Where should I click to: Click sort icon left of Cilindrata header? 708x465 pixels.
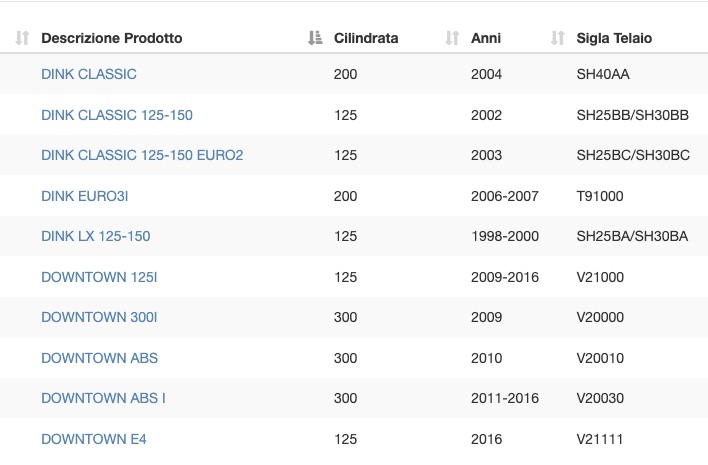click(x=315, y=38)
